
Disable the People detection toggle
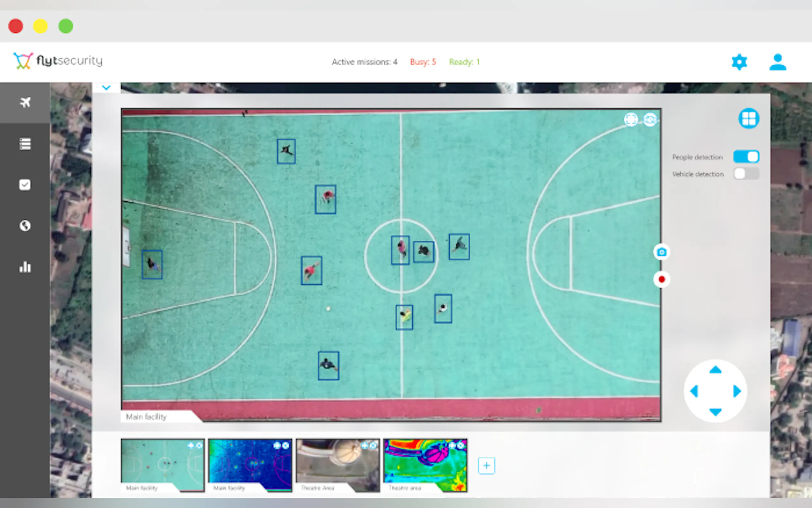tap(746, 156)
